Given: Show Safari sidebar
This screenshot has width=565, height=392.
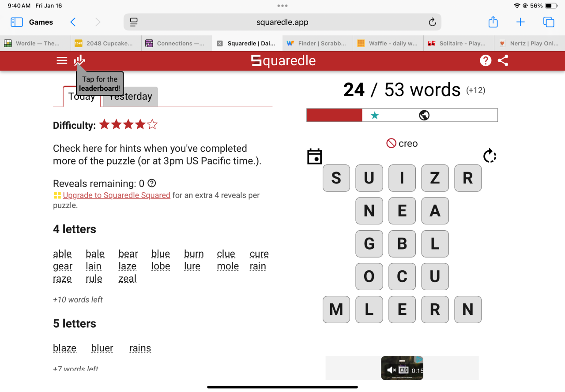Looking at the screenshot, I should (x=16, y=22).
